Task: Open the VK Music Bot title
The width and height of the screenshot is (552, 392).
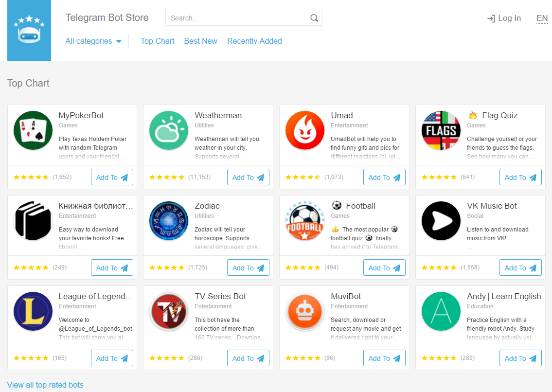Action: [492, 206]
